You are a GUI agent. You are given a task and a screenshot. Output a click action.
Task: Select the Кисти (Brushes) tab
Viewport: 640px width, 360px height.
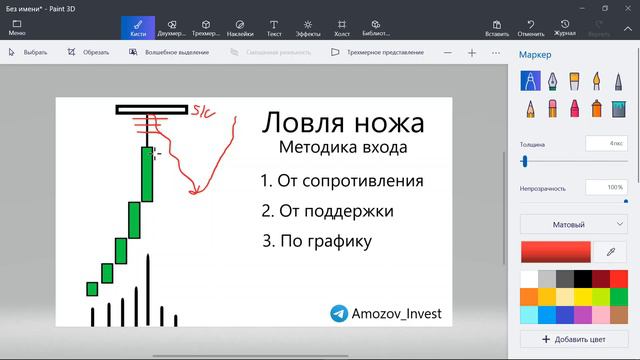pyautogui.click(x=138, y=28)
